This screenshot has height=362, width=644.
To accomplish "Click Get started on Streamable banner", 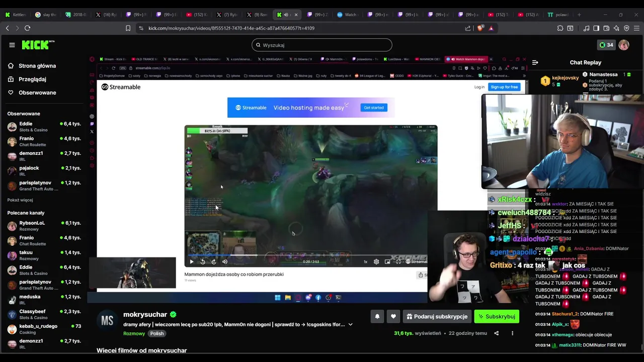I will pos(374,108).
